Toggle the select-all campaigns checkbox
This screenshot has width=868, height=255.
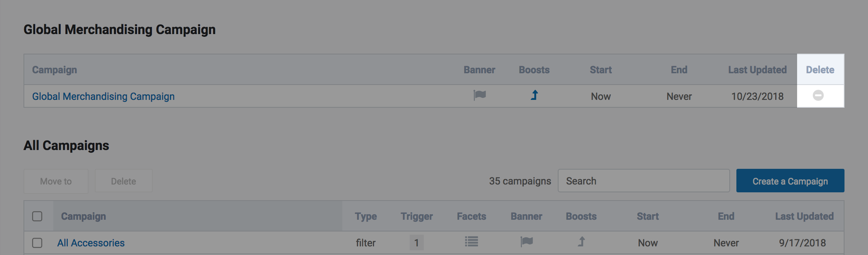37,216
